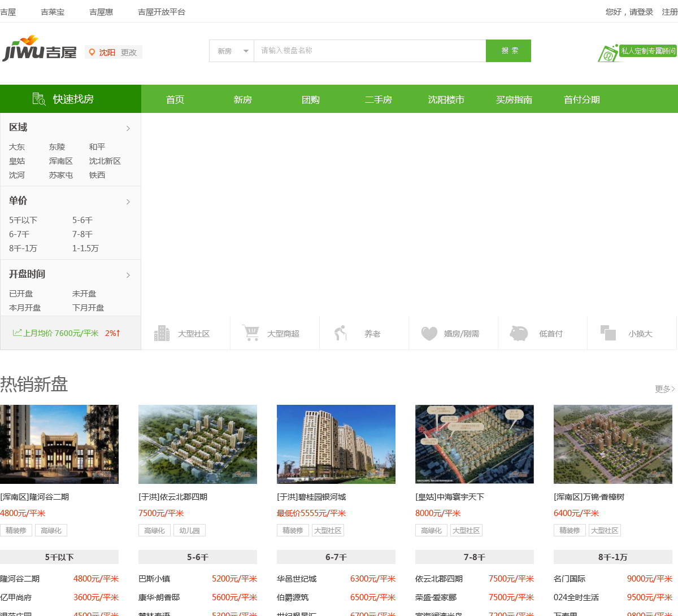Open the 买房指南 nav tab
Viewport: 678px width, 616px height.
(x=514, y=99)
